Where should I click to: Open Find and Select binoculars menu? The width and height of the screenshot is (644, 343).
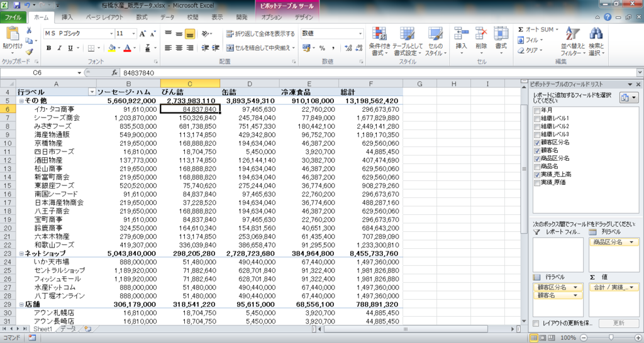tap(596, 41)
